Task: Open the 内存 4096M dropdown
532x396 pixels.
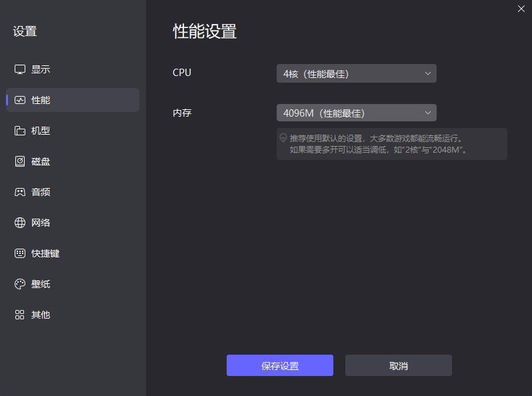Action: click(356, 113)
